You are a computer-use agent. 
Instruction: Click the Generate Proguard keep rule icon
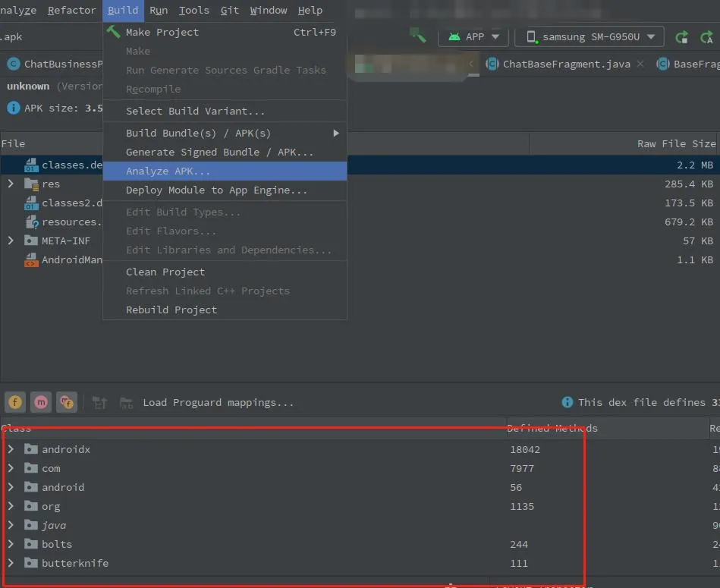(126, 403)
